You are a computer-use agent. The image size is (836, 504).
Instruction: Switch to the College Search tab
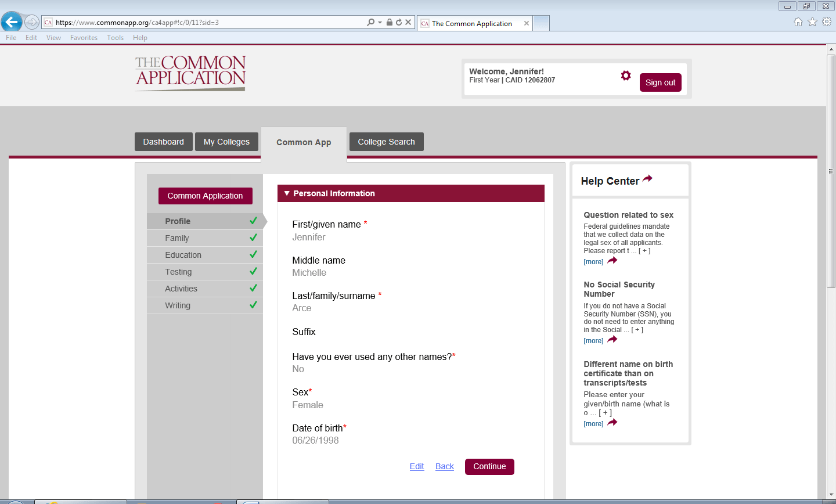[x=386, y=142]
